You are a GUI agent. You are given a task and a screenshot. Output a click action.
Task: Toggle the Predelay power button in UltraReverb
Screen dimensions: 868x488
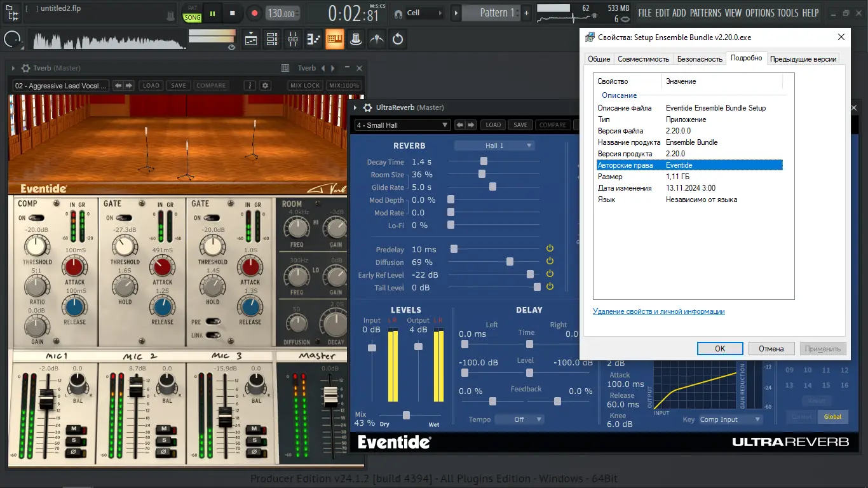click(550, 248)
